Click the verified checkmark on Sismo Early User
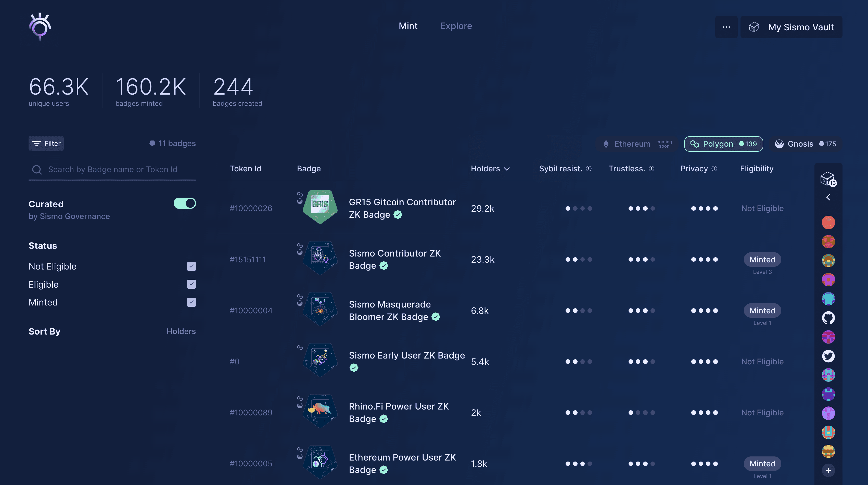Viewport: 868px width, 485px height. point(353,368)
